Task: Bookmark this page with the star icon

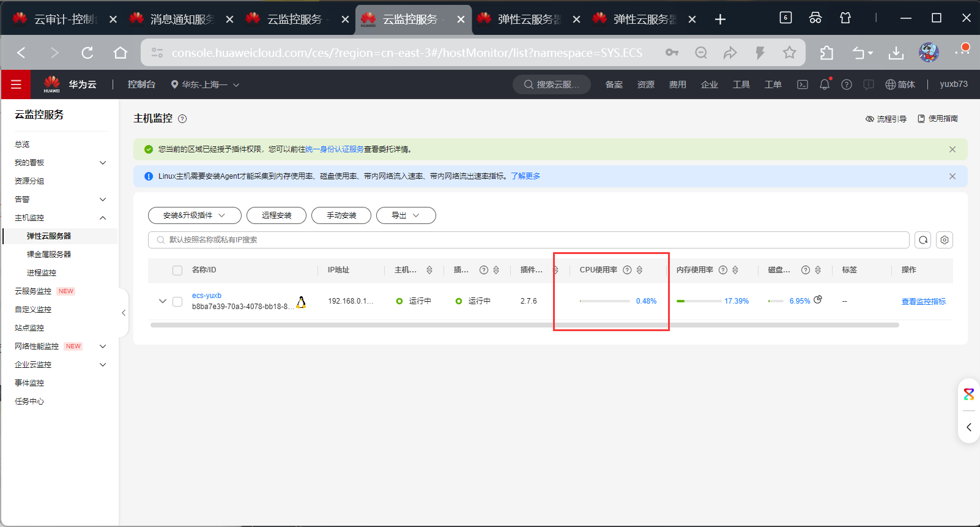Action: pos(789,53)
